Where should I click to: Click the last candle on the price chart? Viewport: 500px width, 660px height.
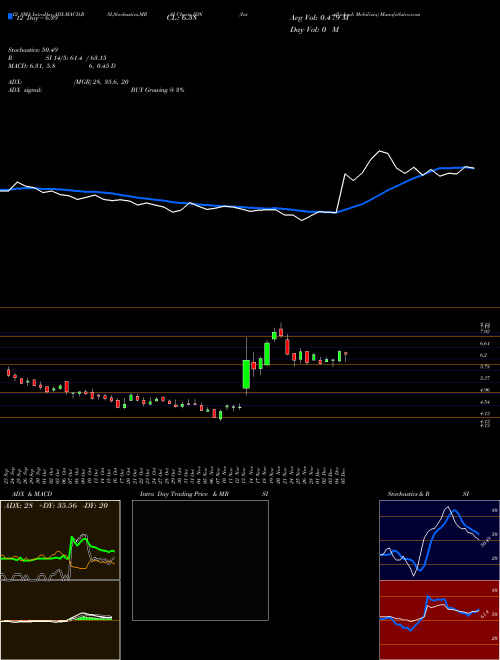[x=346, y=354]
